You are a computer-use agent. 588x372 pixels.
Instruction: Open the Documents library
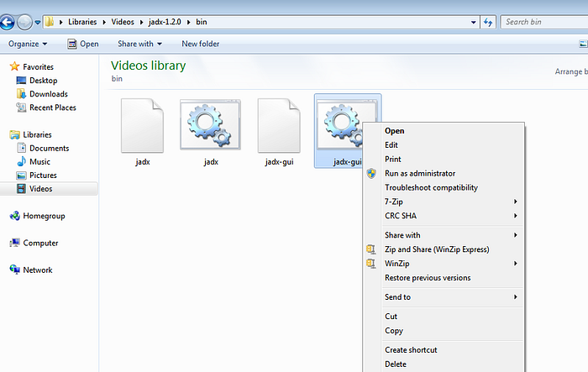point(49,148)
